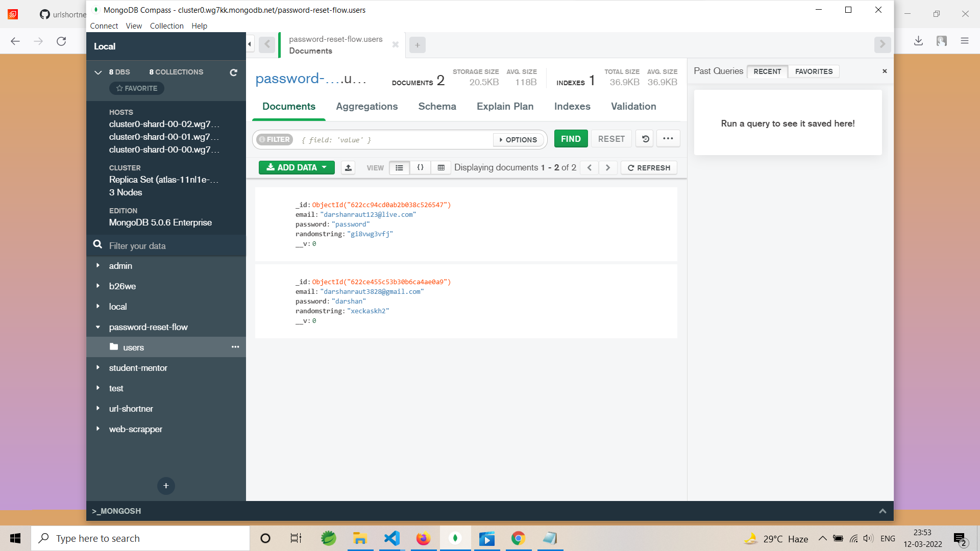Click the MongoDB Compass taskbar icon
The height and width of the screenshot is (551, 980).
455,538
